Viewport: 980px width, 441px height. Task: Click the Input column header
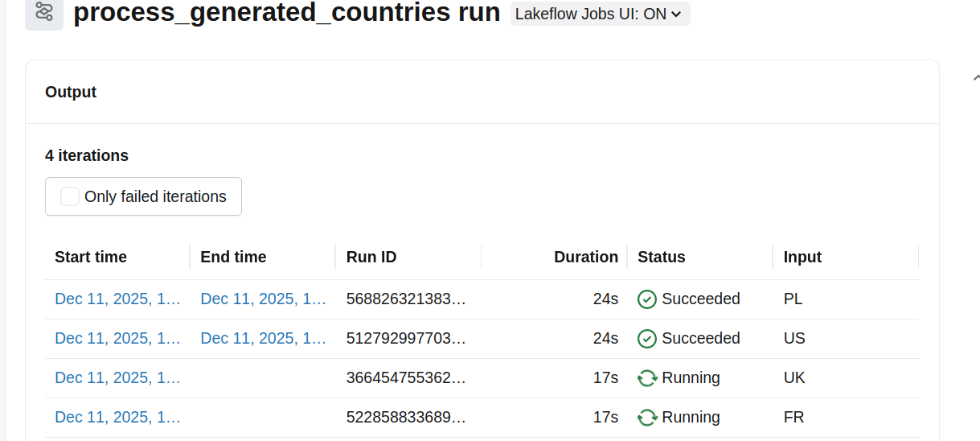(802, 258)
